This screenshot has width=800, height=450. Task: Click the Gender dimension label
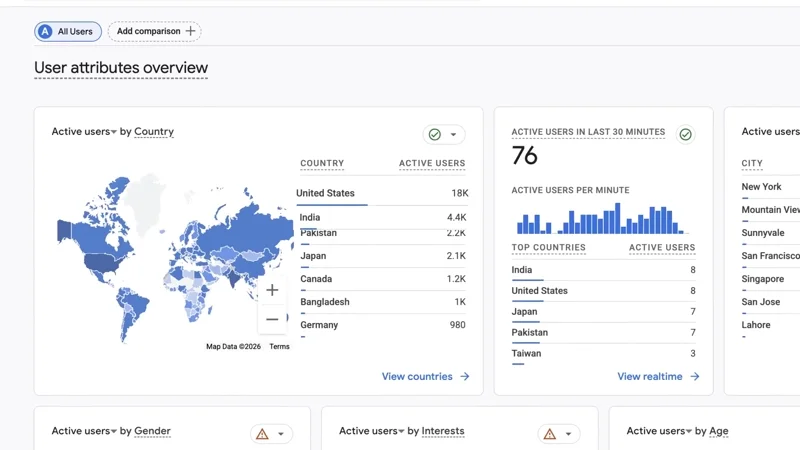click(x=152, y=431)
